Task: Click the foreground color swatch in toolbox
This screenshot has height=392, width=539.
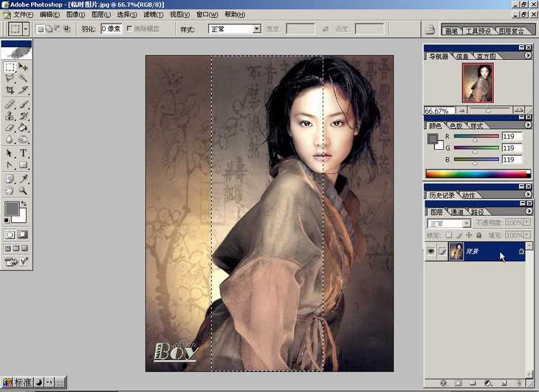Action: (11, 208)
